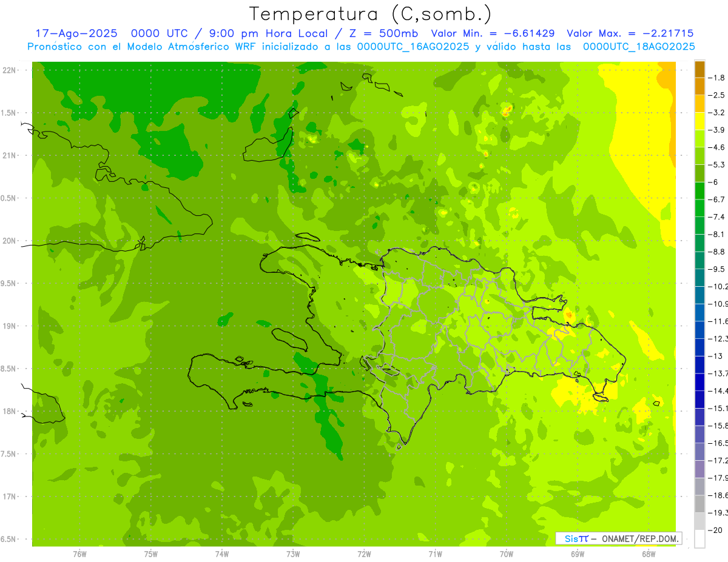
Task: Click the "-5.3" colorbar value
Action: pyautogui.click(x=717, y=164)
